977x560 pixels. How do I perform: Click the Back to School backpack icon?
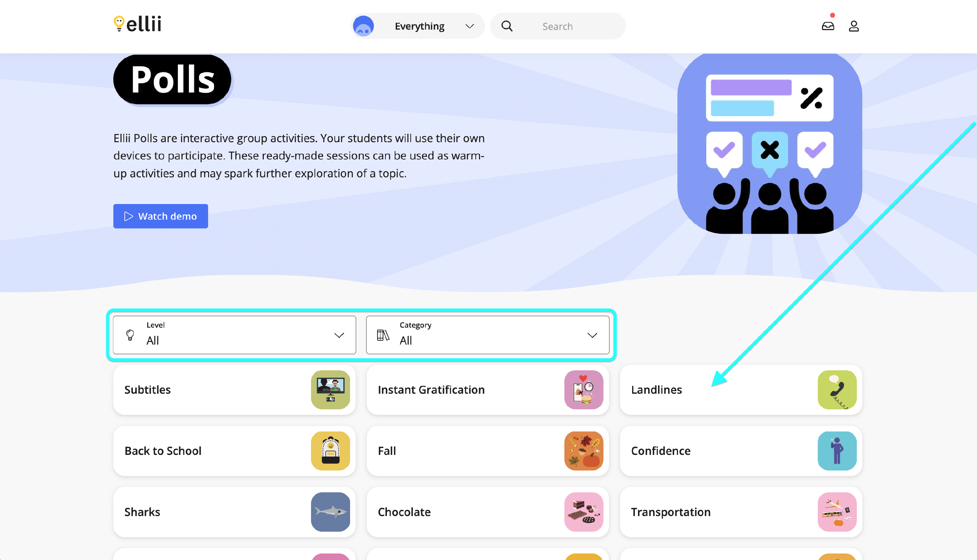(330, 451)
